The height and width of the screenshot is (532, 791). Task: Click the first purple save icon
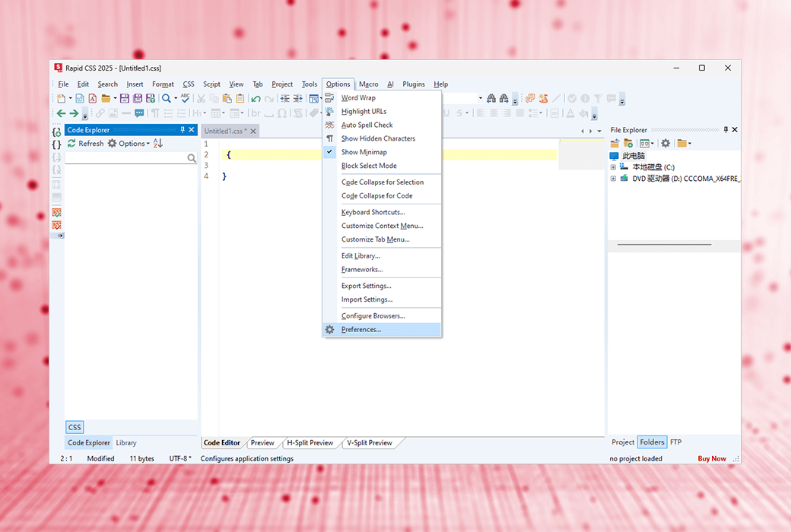point(124,98)
